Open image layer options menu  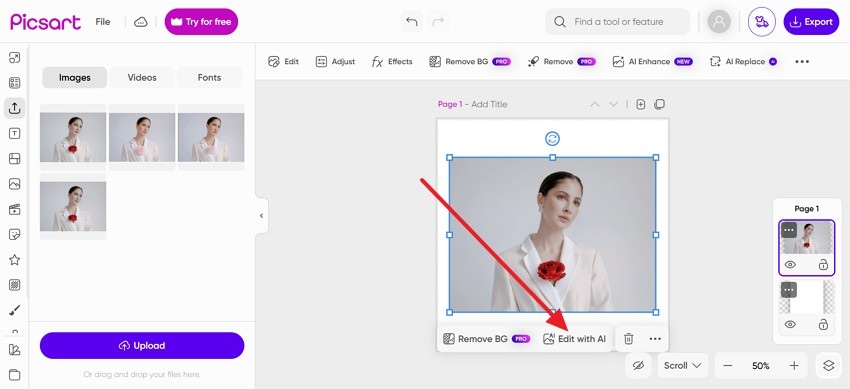(789, 230)
